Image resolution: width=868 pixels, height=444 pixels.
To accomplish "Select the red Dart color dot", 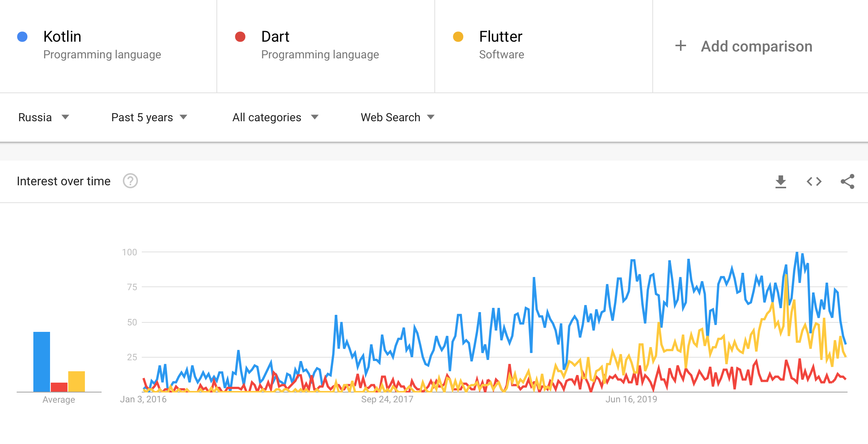I will click(x=240, y=37).
